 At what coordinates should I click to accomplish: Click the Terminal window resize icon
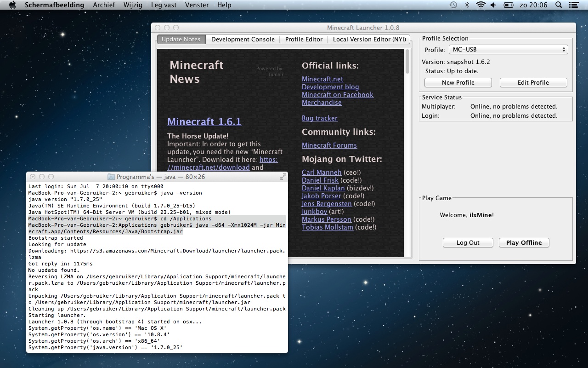pyautogui.click(x=283, y=177)
